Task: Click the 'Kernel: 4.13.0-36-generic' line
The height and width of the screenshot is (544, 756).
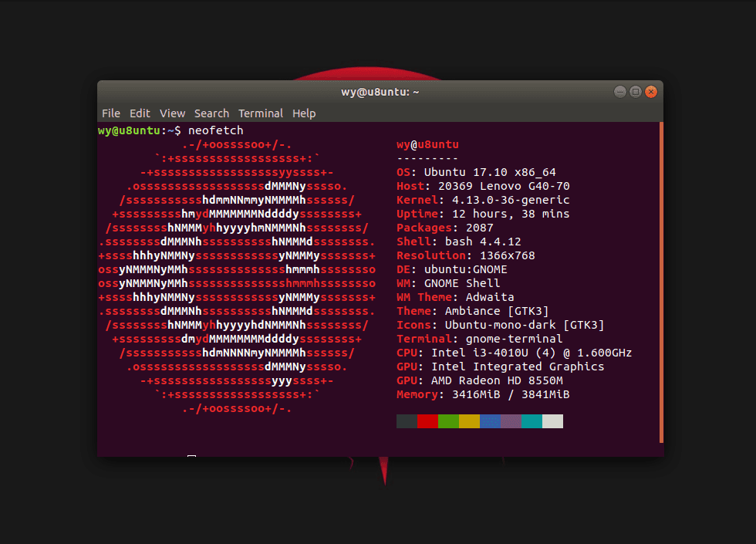Action: [483, 200]
